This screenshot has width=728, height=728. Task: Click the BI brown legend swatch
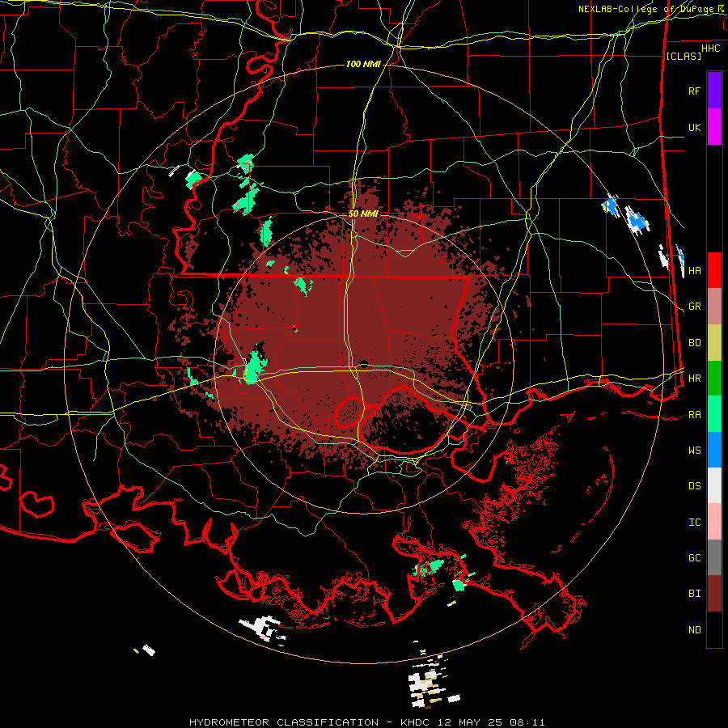point(714,594)
